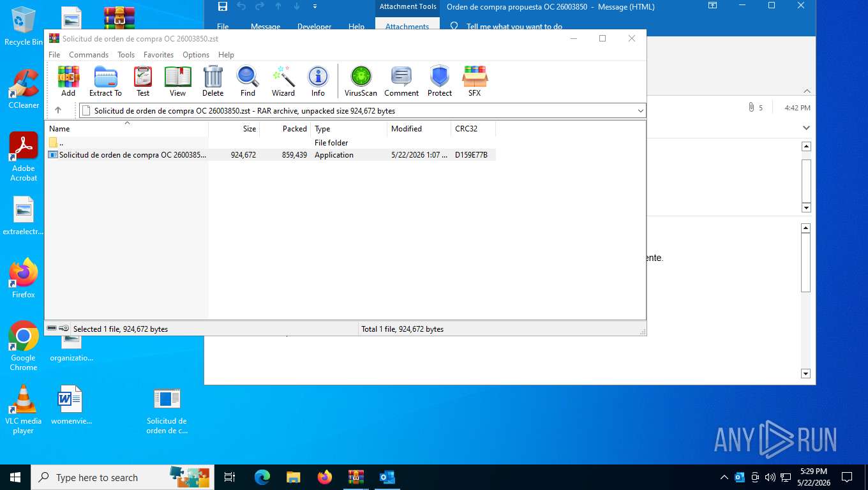Open Outlook quick access toolbar customize arrow

tap(315, 6)
